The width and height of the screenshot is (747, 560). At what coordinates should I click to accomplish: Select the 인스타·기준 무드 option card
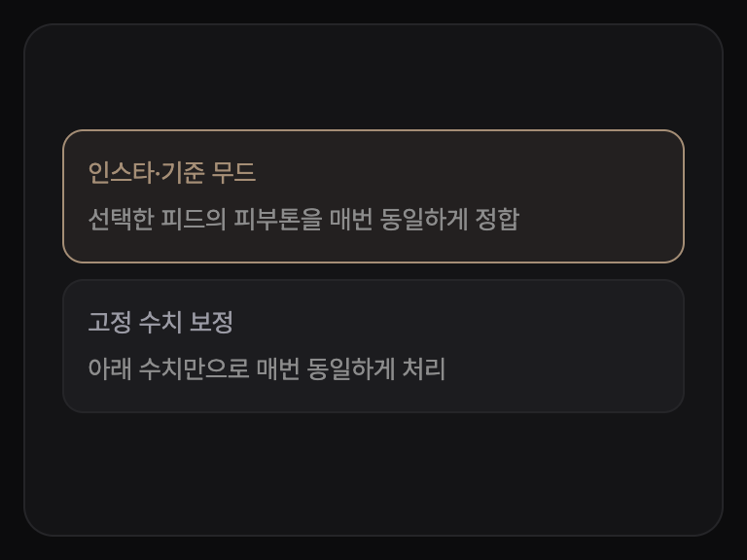[x=373, y=196]
